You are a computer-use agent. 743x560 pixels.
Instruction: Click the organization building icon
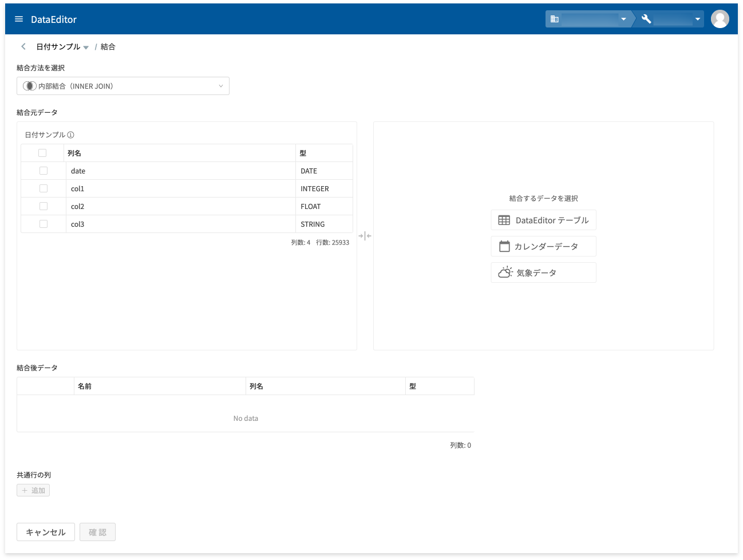click(x=554, y=19)
